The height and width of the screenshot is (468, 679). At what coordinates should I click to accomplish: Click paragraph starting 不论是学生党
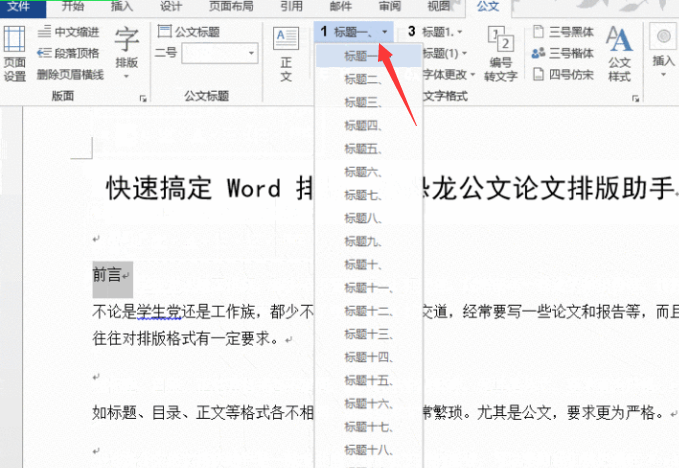point(203,311)
